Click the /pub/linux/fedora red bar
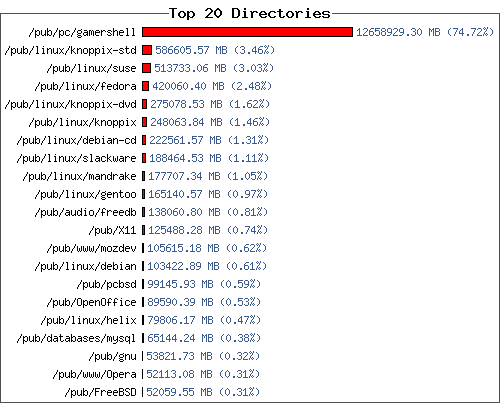 pyautogui.click(x=145, y=86)
